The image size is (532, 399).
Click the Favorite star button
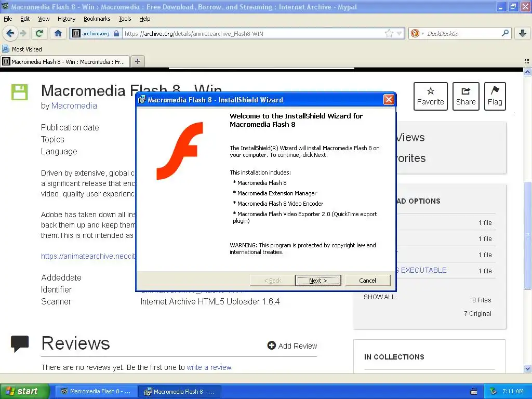[431, 96]
